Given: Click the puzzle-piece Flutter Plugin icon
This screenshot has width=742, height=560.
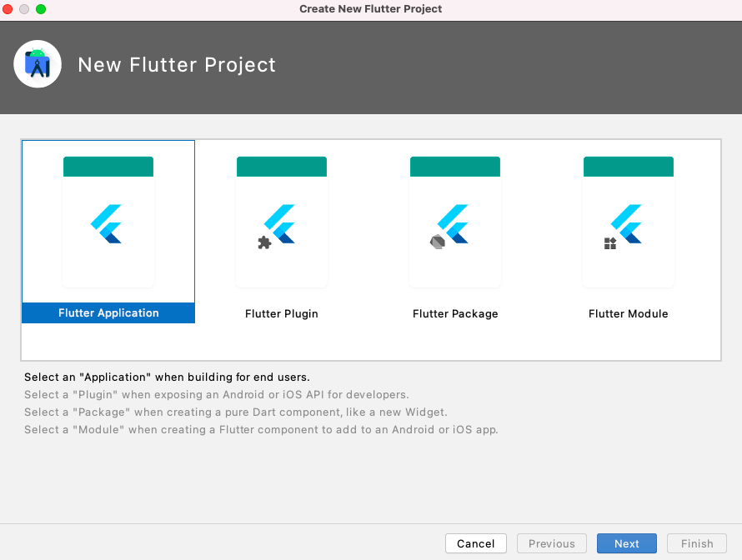Looking at the screenshot, I should (x=263, y=242).
